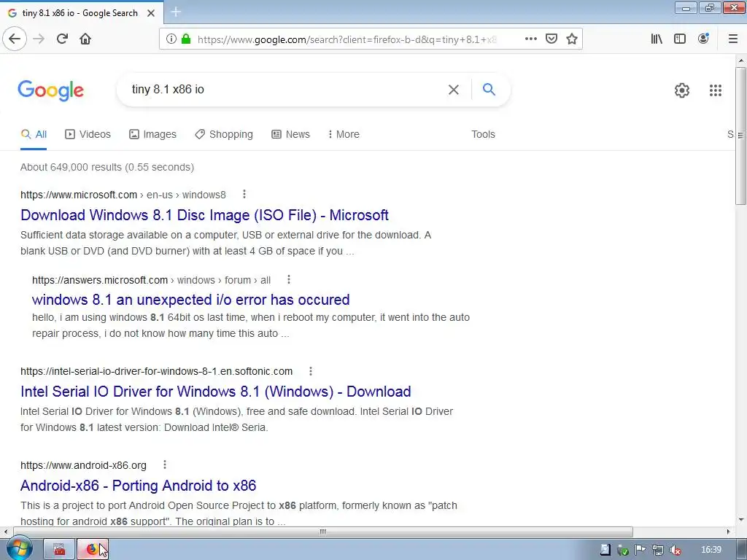747x560 pixels.
Task: Click the vertical scrollbar thumb
Action: click(741, 136)
